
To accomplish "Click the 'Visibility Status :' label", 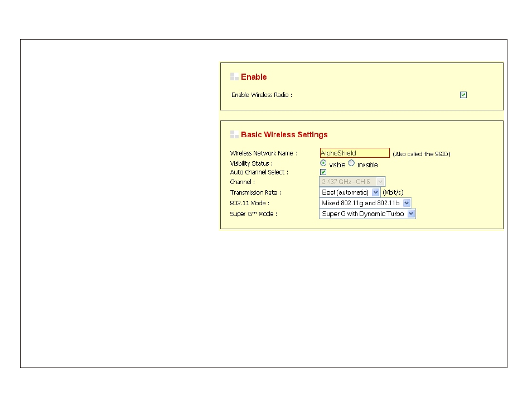I will pyautogui.click(x=251, y=163).
